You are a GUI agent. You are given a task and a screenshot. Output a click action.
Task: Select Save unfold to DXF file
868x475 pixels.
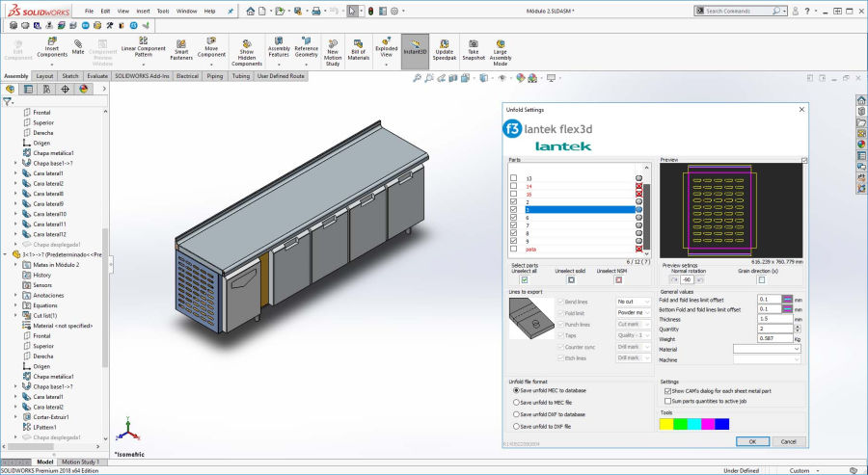tap(517, 425)
